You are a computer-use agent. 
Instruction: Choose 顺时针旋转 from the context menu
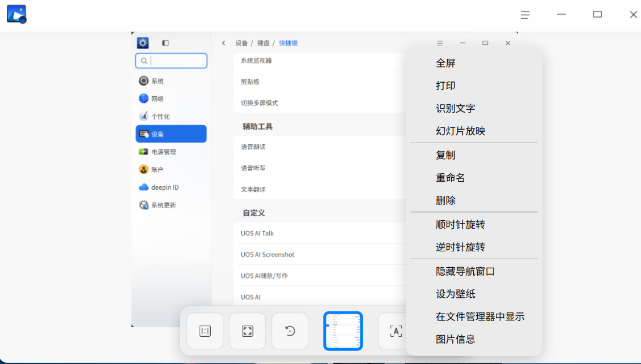point(474,225)
